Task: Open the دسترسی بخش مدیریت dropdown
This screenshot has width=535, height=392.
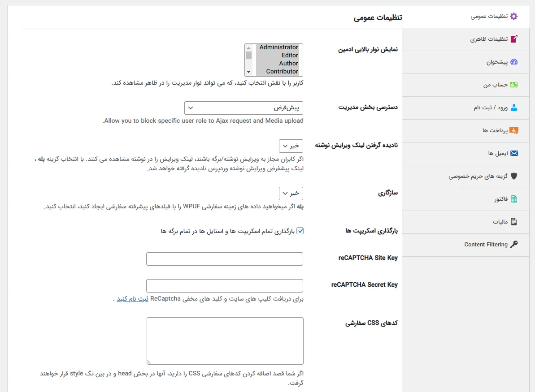Action: [244, 108]
